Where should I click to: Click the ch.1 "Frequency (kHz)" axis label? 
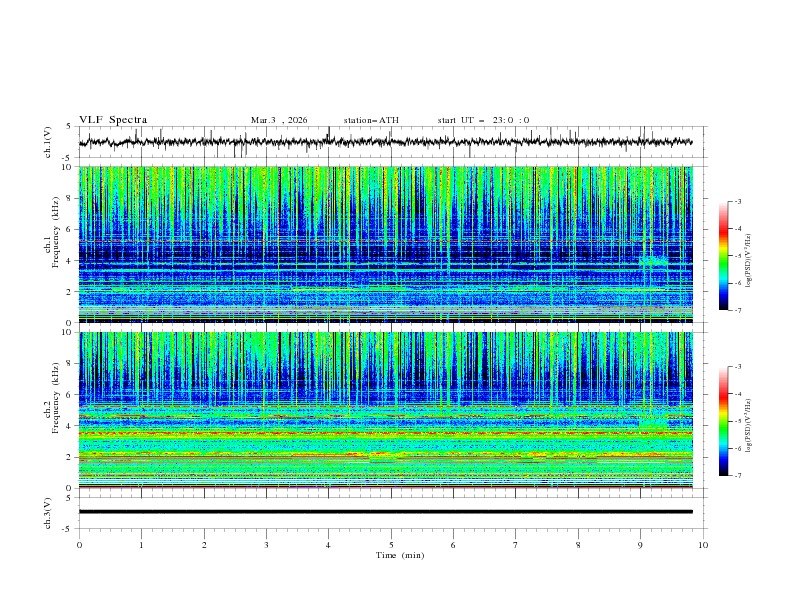point(56,232)
